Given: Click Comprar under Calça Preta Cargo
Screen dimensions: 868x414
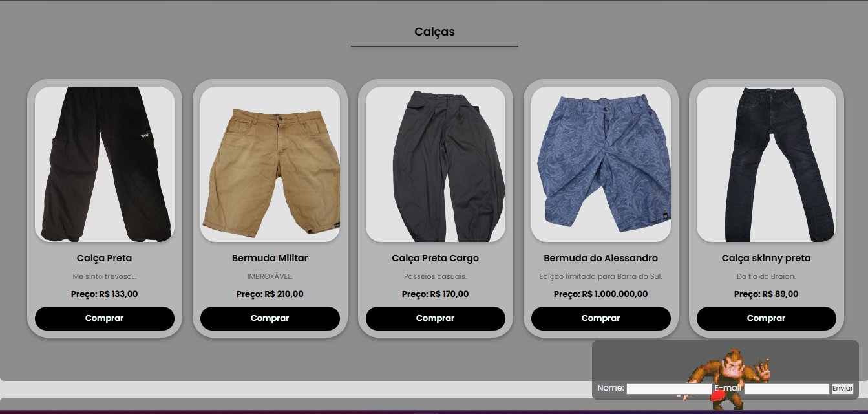Looking at the screenshot, I should pos(436,318).
